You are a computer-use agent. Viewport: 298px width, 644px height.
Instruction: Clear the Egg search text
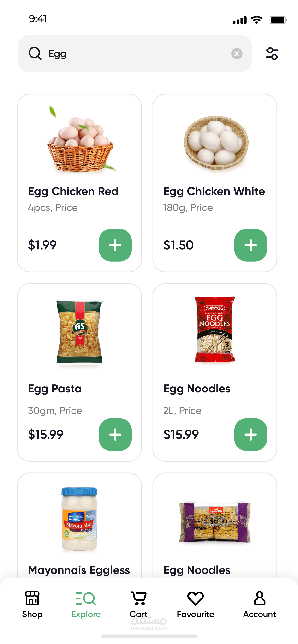coord(237,53)
